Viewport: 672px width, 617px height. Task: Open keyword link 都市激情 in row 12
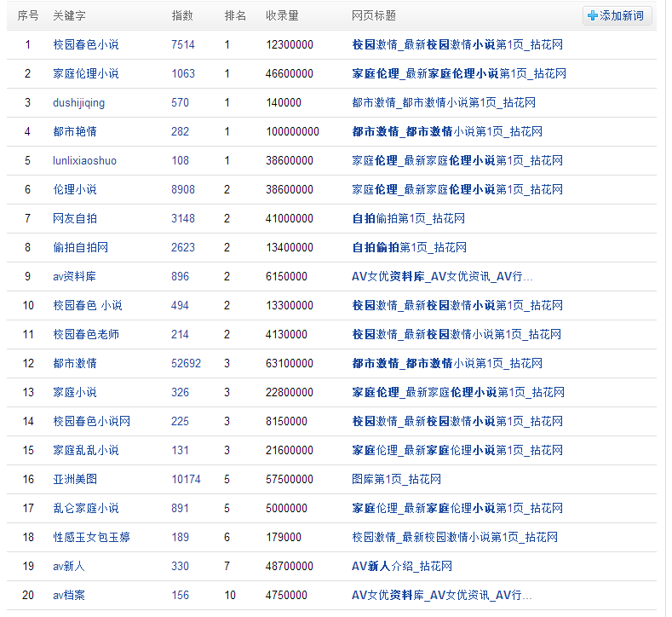(75, 364)
